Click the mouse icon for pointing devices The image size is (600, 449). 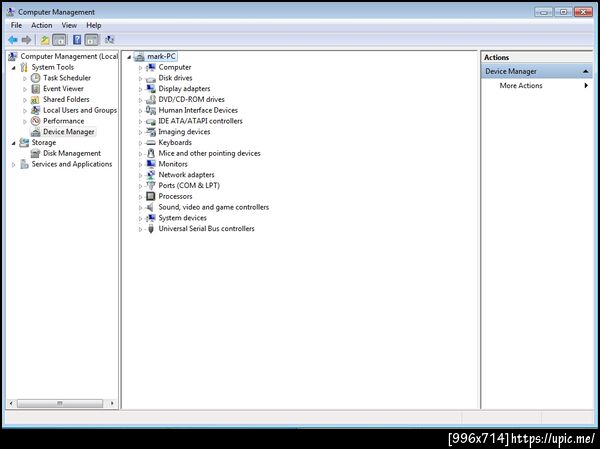click(x=151, y=153)
